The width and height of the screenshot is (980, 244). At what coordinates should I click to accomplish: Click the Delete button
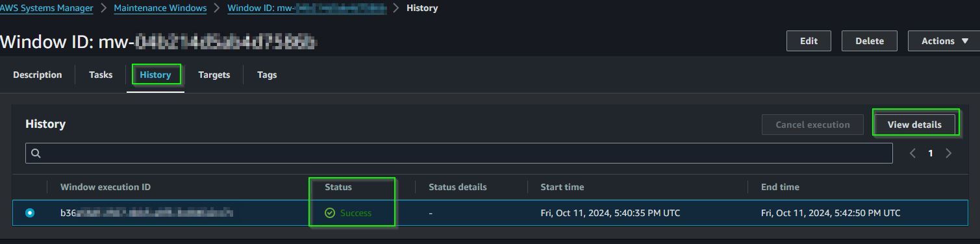pyautogui.click(x=870, y=41)
